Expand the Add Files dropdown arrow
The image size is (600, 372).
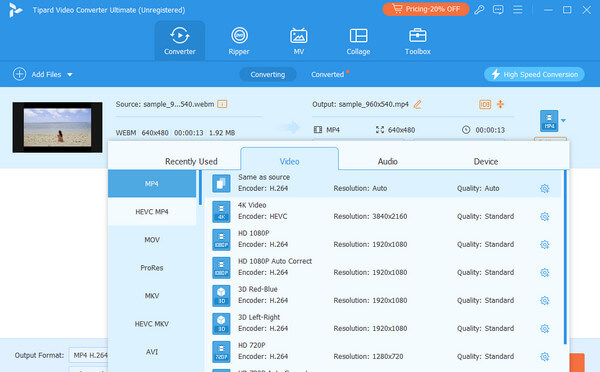[x=70, y=75]
